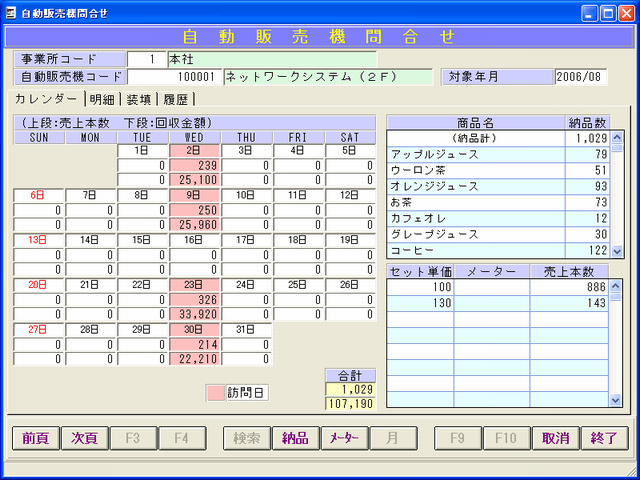Click the collected amount 33,920

(195, 315)
